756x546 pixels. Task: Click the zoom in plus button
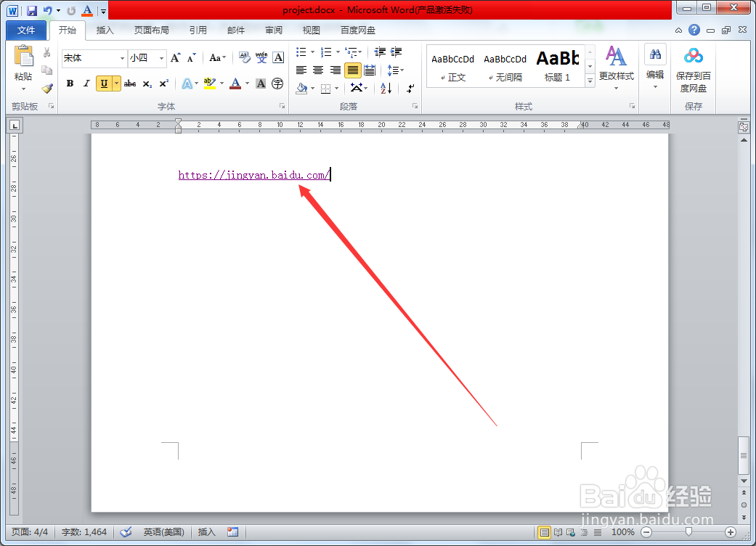click(731, 532)
